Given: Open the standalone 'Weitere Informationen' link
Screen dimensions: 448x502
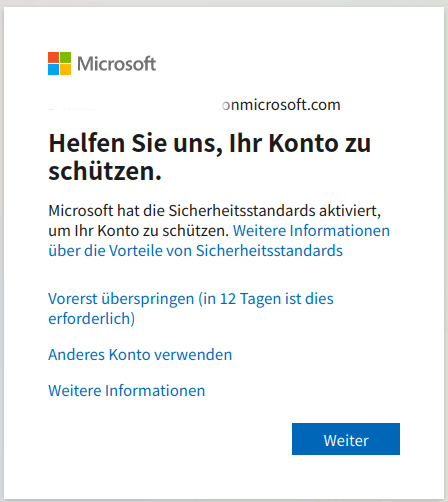Looking at the screenshot, I should 127,391.
